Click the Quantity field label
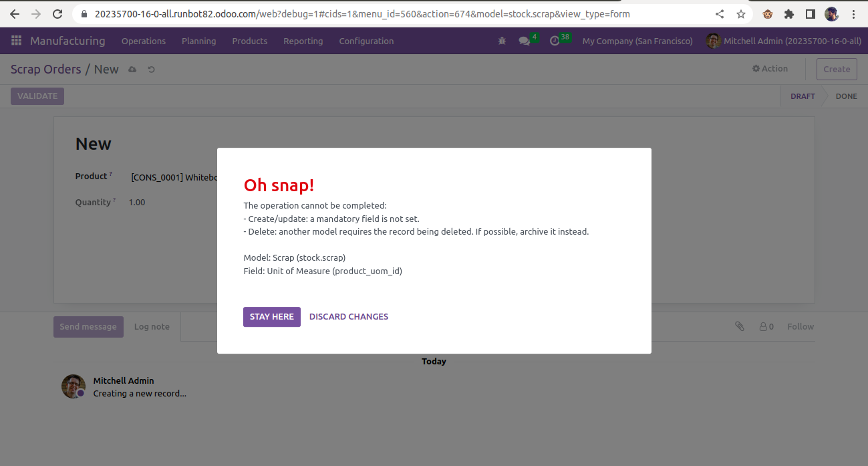The width and height of the screenshot is (868, 466). [x=93, y=202]
